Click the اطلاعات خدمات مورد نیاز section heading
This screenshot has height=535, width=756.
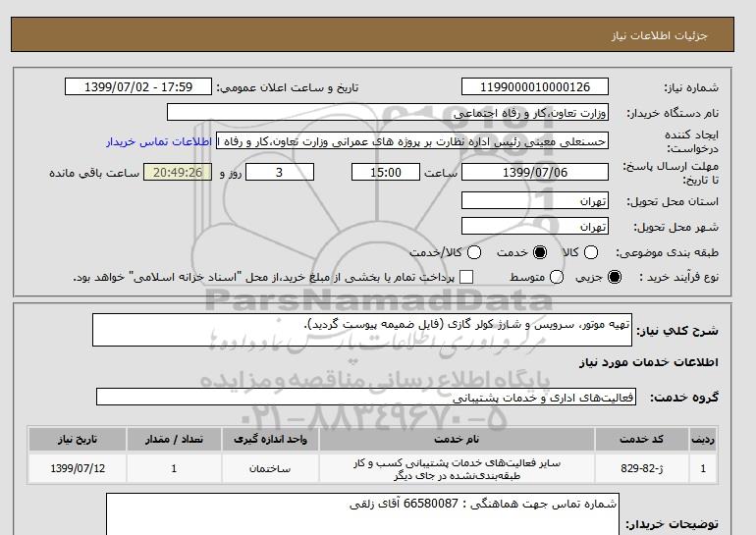[648, 362]
